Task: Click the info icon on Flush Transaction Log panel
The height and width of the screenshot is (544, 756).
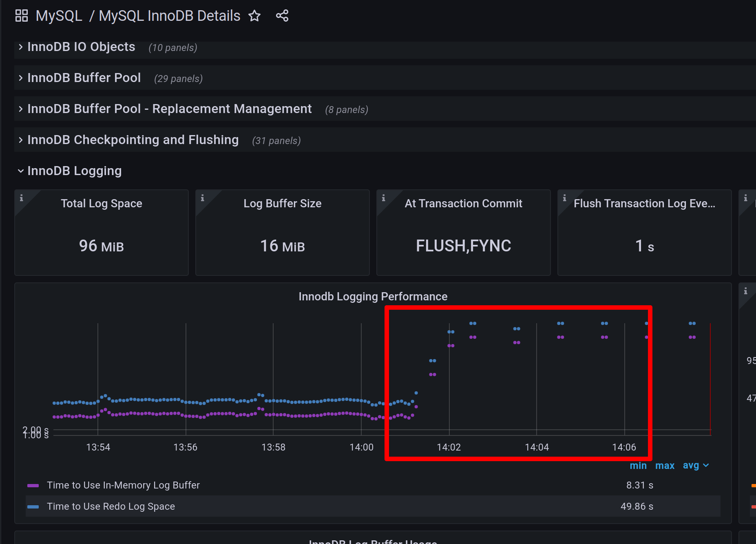Action: [565, 198]
